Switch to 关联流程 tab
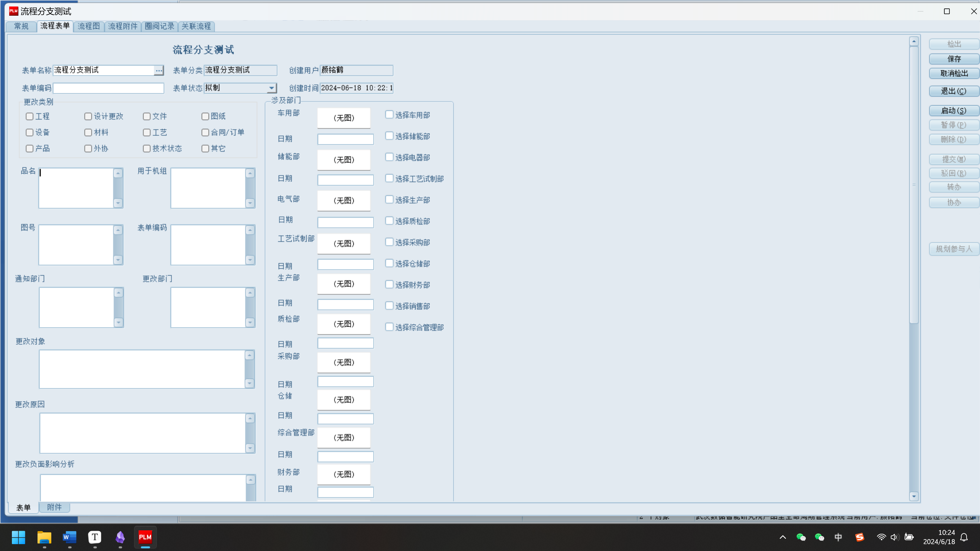The height and width of the screenshot is (551, 980). click(196, 26)
